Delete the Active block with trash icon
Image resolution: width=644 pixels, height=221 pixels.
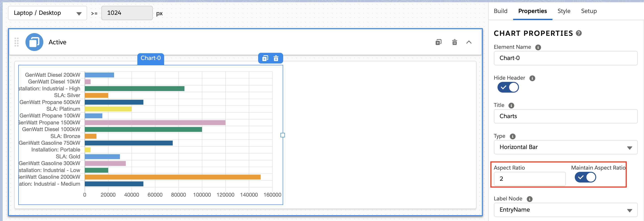point(454,42)
